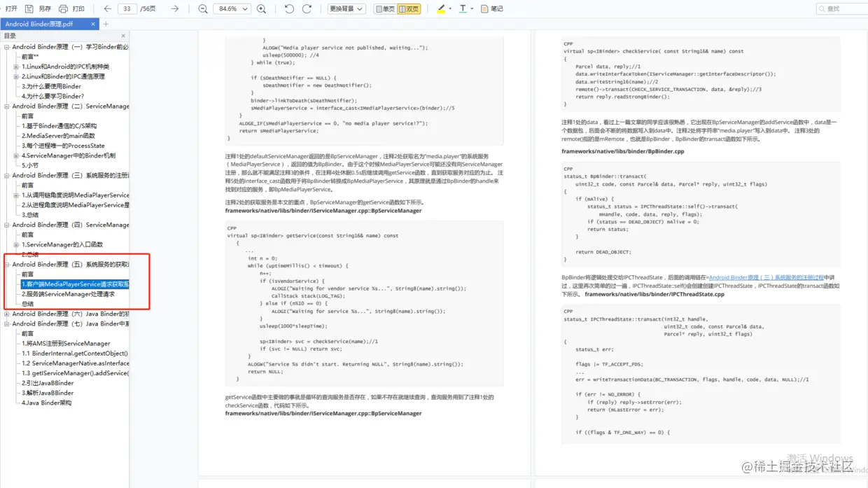Open outline entry 1.基于Binder通信的C/S架构

[x=59, y=126]
